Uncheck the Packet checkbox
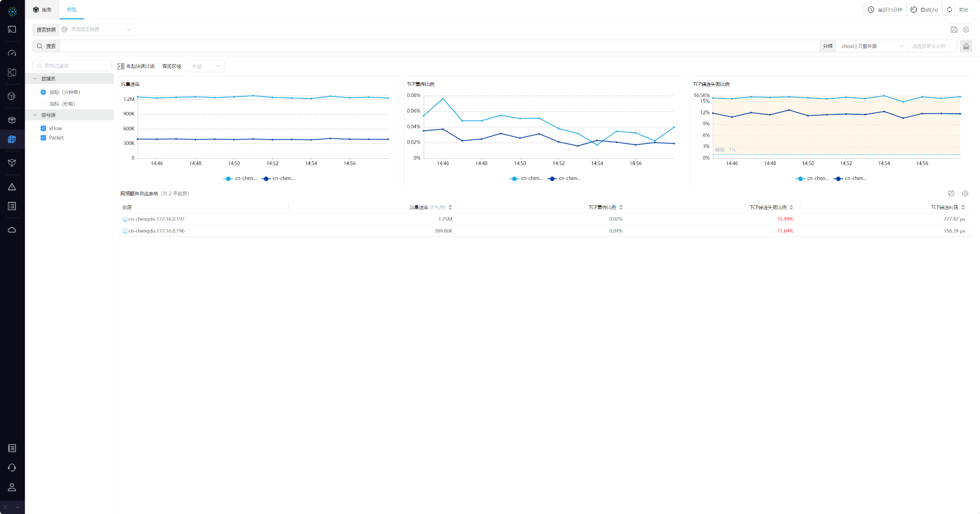The image size is (980, 514). [x=44, y=138]
